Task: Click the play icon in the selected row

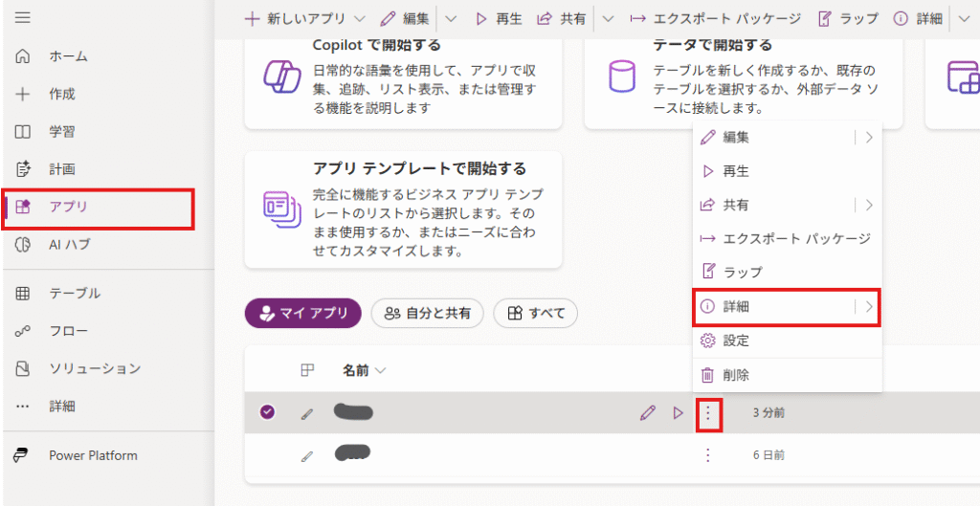Action: [679, 412]
